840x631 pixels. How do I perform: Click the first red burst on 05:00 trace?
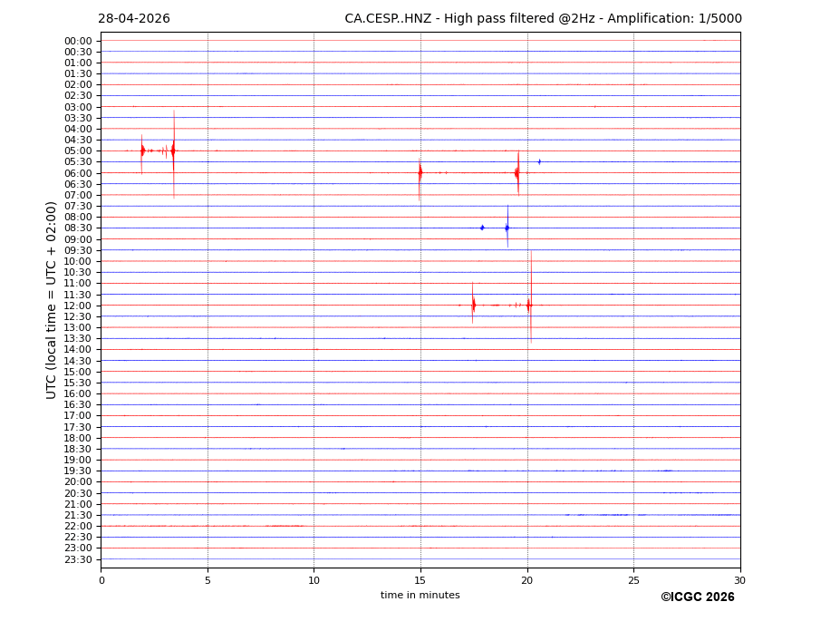coord(142,153)
